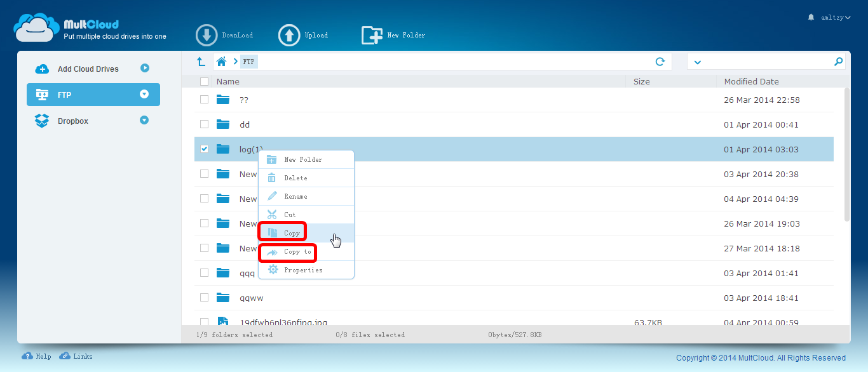Image resolution: width=868 pixels, height=372 pixels.
Task: Click folder icon of 'log(1)' row
Action: [x=222, y=149]
